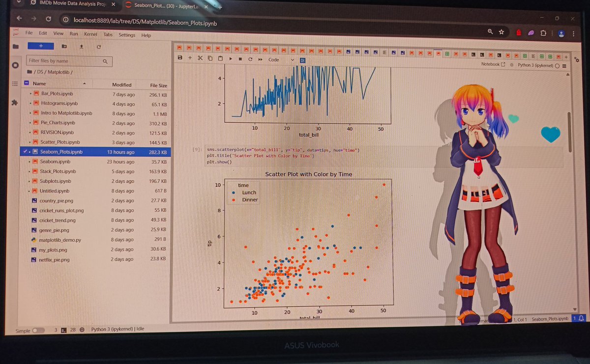Select netflix_pie.png image file
590x364 pixels.
coord(54,259)
